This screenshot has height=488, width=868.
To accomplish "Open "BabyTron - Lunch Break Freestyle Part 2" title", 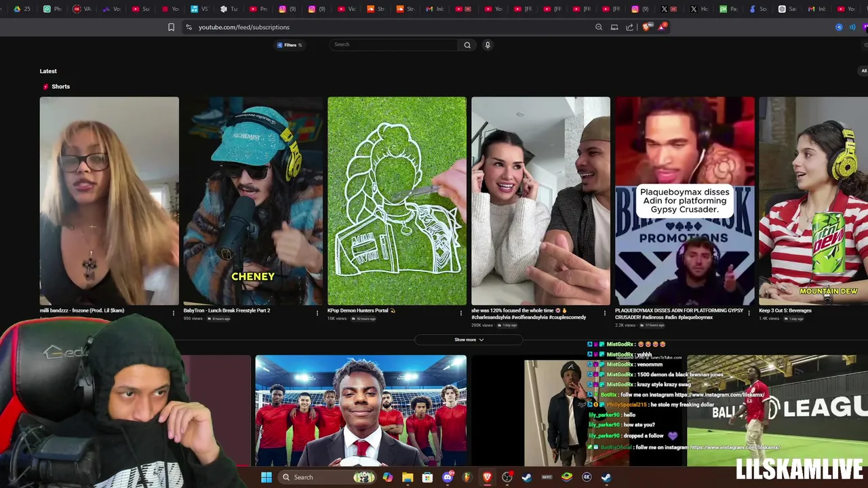I will [x=226, y=310].
